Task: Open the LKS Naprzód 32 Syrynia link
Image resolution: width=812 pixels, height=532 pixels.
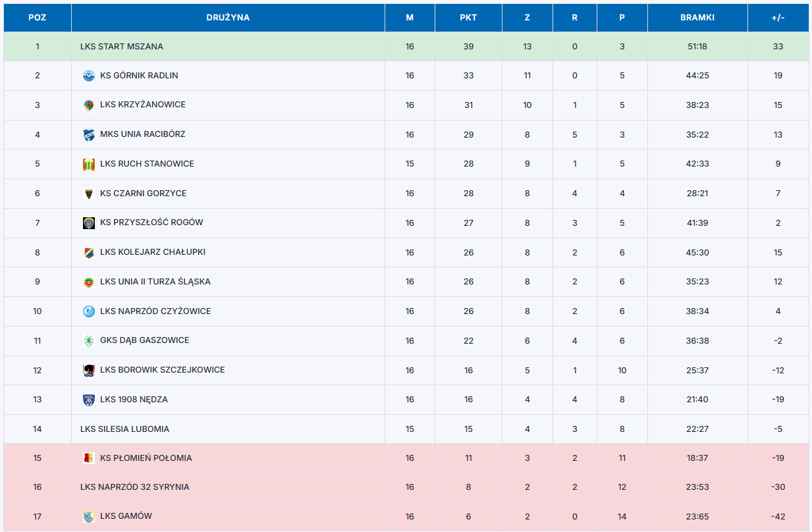Action: pyautogui.click(x=134, y=487)
